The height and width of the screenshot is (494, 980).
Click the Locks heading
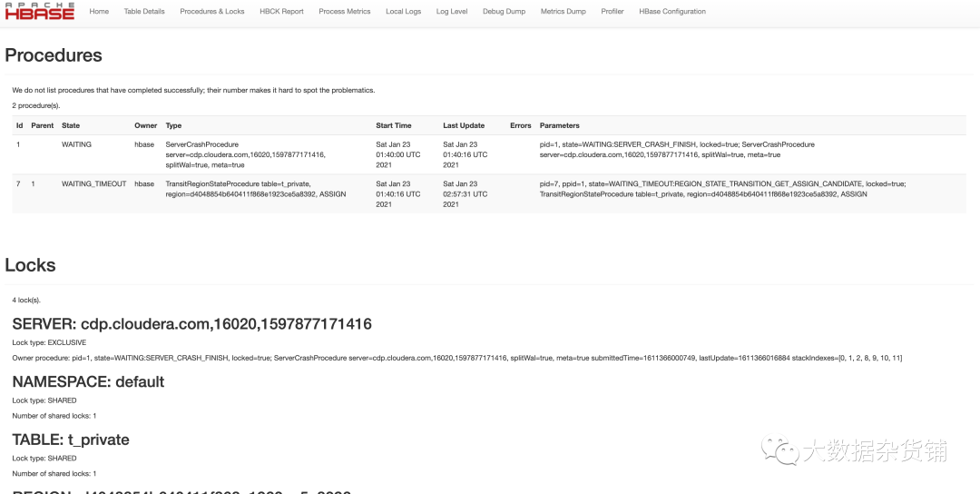(30, 265)
